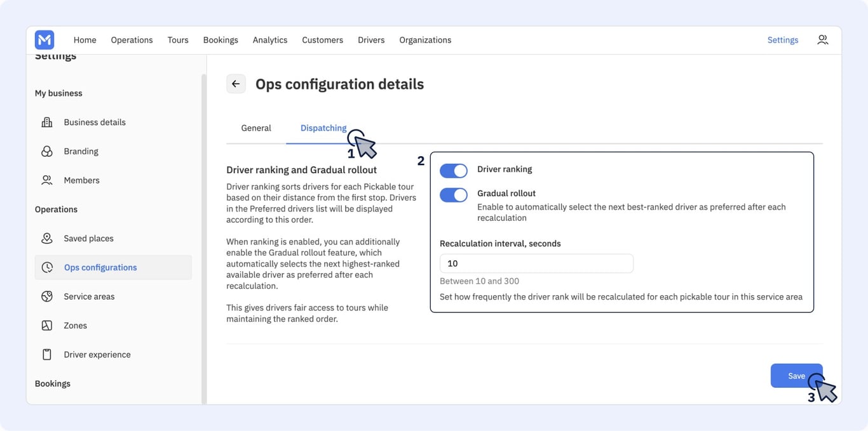The height and width of the screenshot is (431, 868).
Task: Click the Members people icon
Action: pos(47,180)
